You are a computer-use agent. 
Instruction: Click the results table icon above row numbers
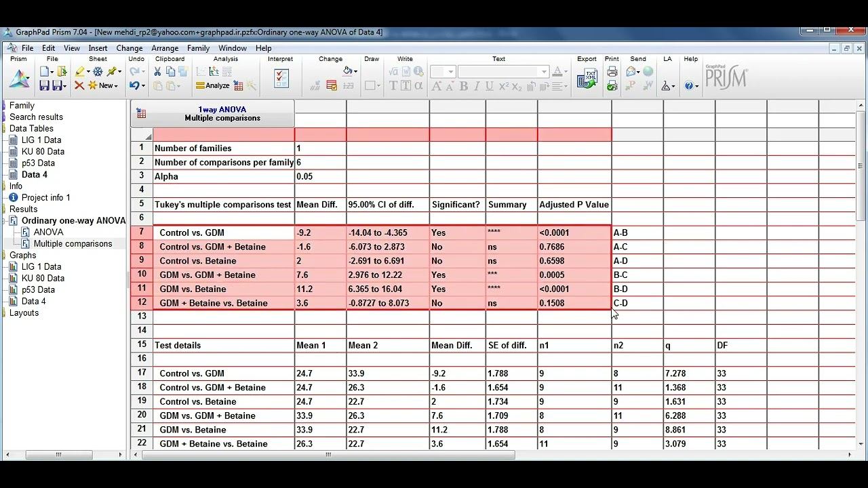[141, 114]
